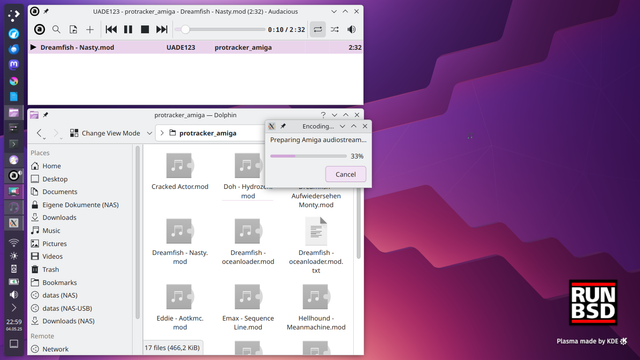Add files with the plus icon in Audacious

(90, 29)
